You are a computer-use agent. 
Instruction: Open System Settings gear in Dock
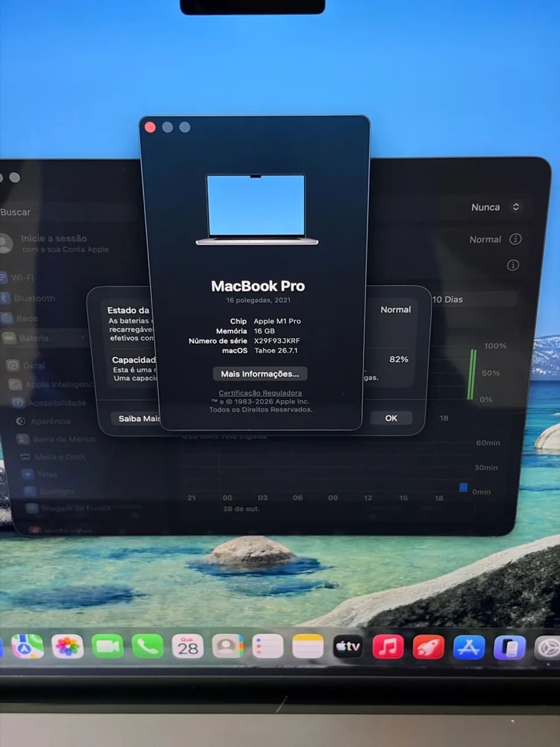point(548,648)
